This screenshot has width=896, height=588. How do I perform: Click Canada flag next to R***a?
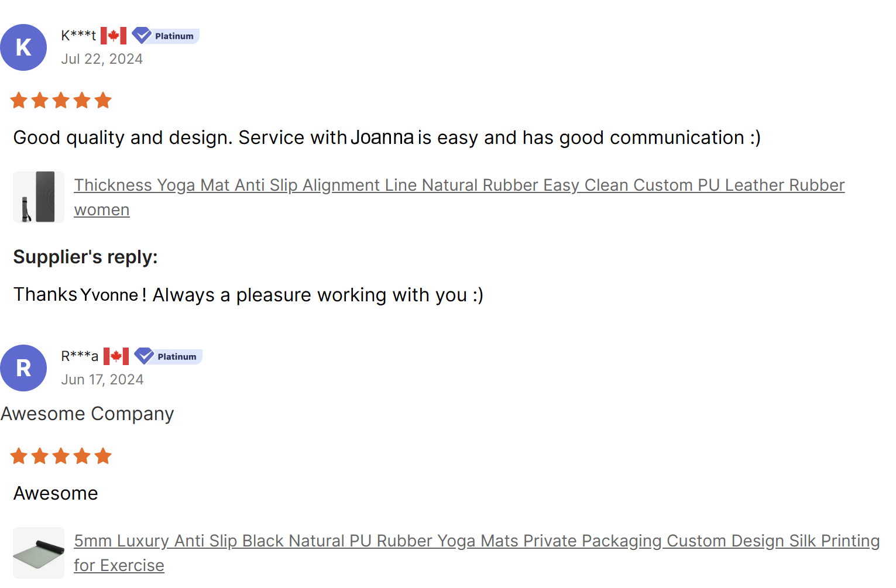coord(116,356)
